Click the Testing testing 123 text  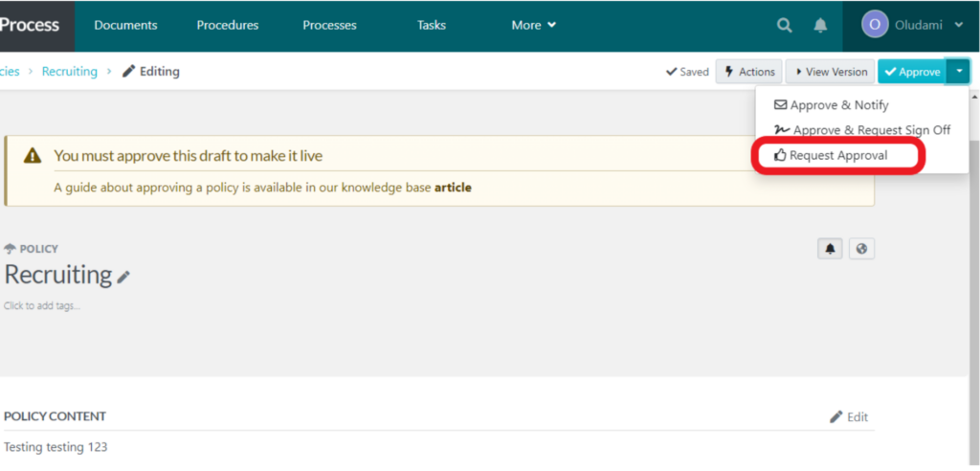coord(56,447)
